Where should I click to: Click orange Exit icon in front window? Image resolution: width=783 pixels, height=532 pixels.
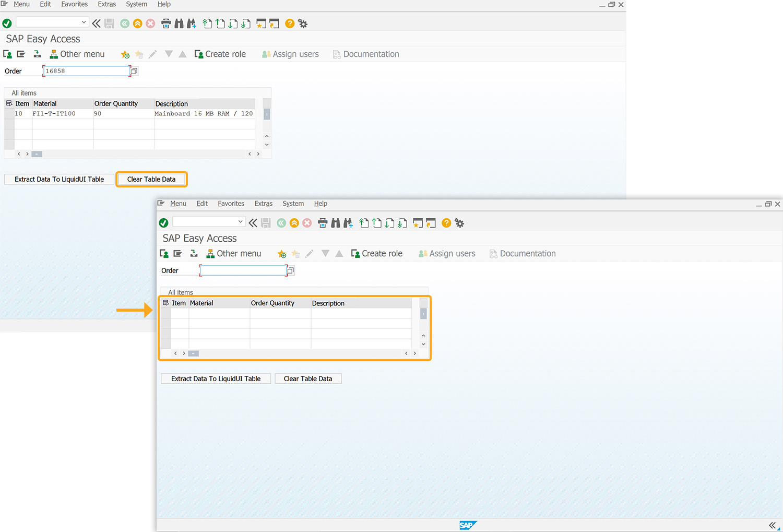[294, 223]
